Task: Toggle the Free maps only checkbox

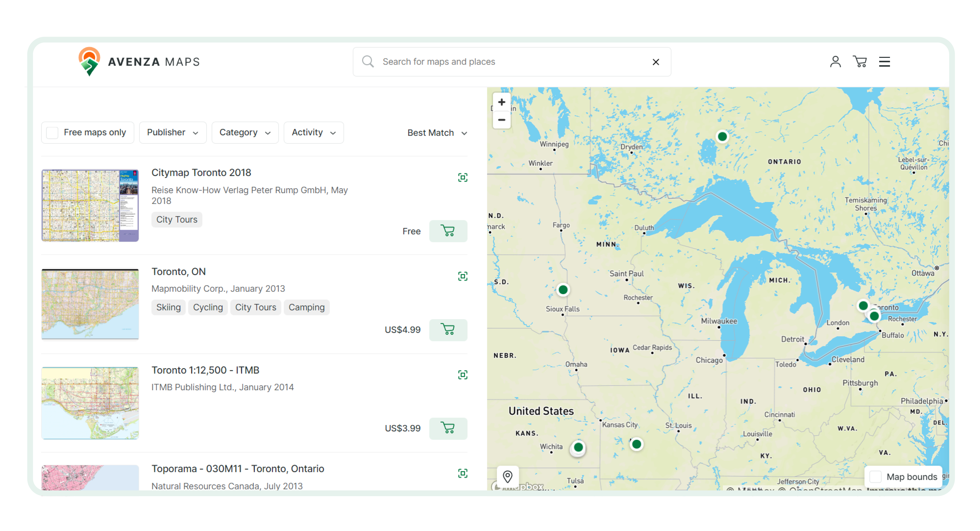Action: (x=52, y=133)
